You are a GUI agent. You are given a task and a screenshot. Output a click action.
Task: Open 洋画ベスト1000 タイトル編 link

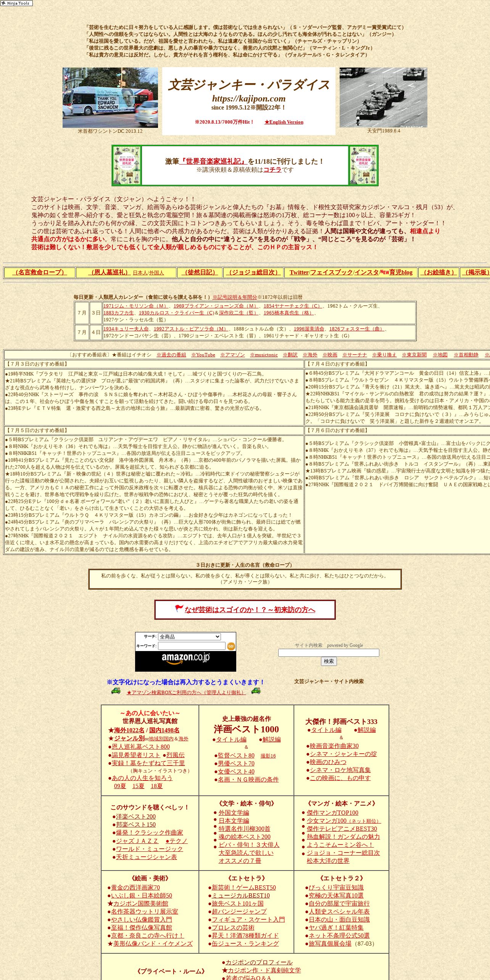(231, 739)
